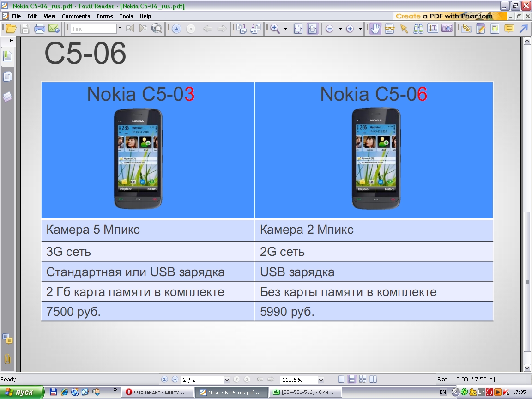
Task: Select the Typewriter pencil tool
Action: pyautogui.click(x=481, y=29)
